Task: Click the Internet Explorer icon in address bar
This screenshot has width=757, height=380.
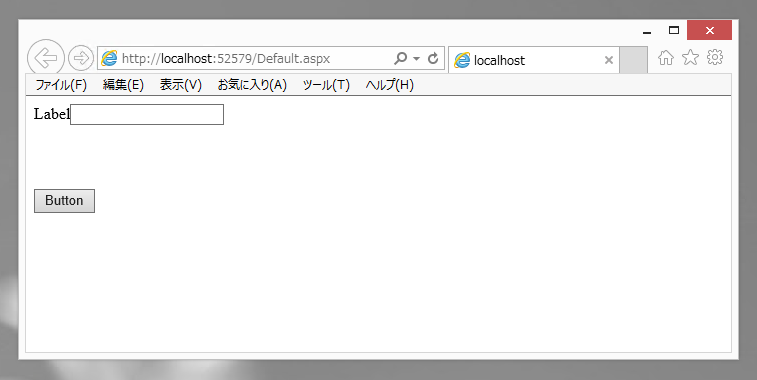Action: pos(109,58)
